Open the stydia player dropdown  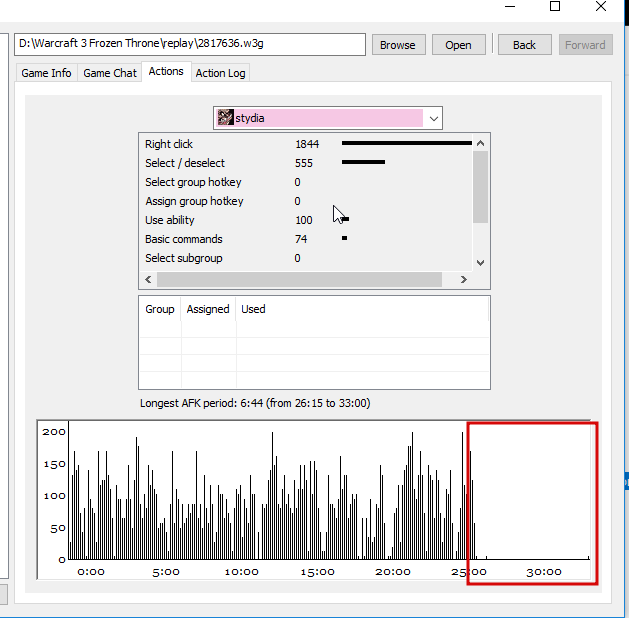pyautogui.click(x=328, y=118)
